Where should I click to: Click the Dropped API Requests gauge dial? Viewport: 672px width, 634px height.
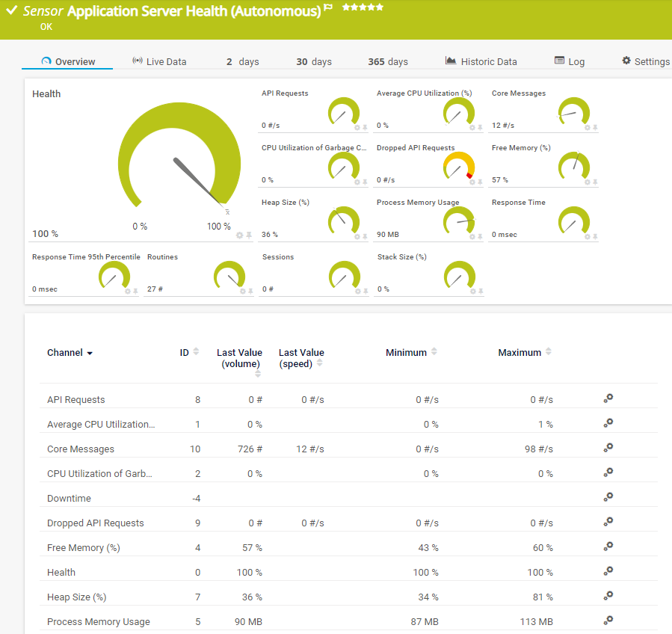point(458,166)
